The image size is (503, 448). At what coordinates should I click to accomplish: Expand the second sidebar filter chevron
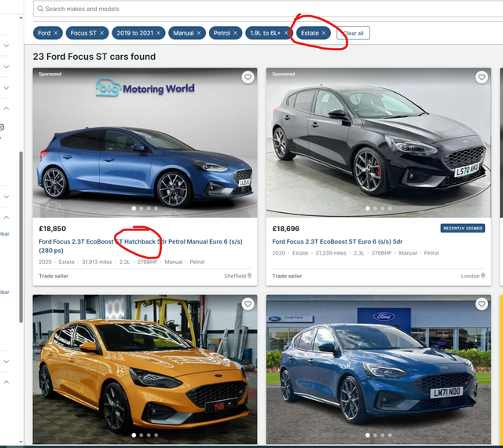click(x=6, y=67)
